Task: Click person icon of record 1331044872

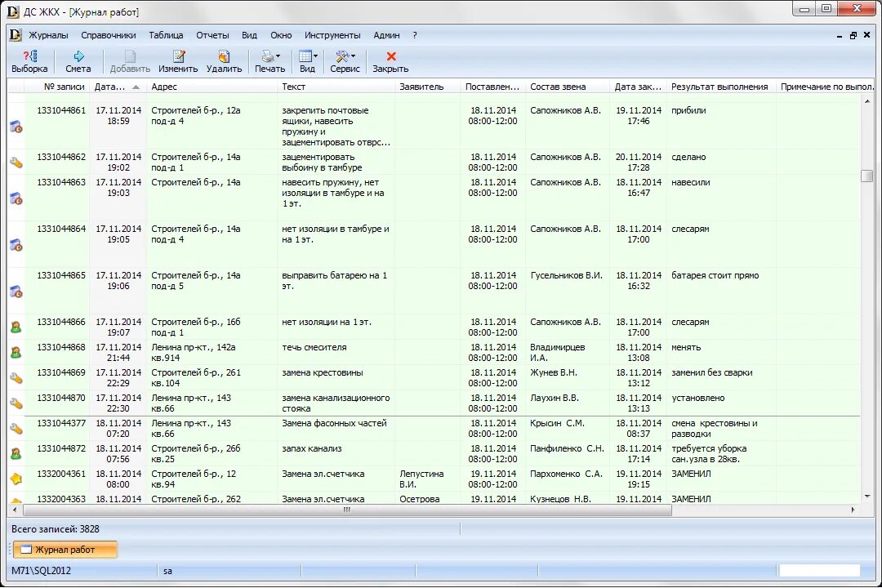Action: [16, 453]
